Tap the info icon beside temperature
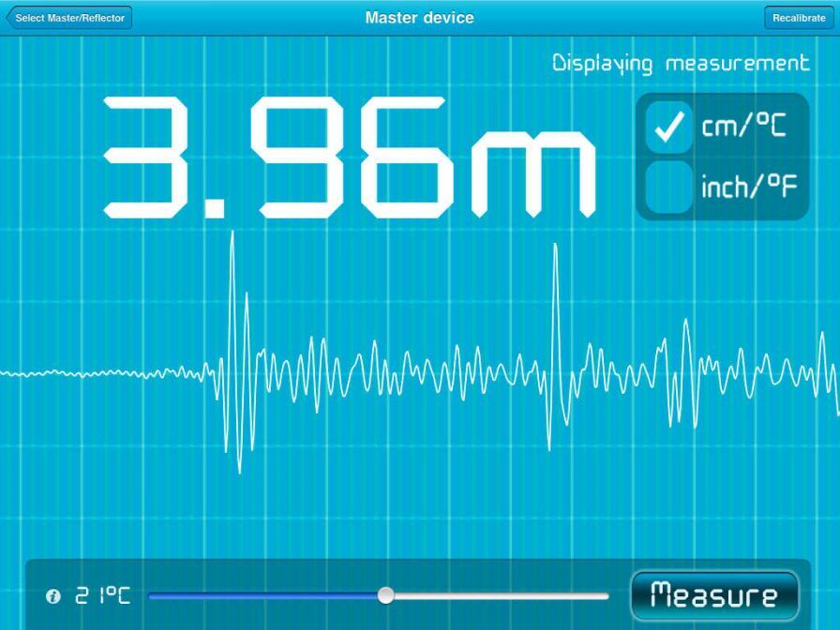 coord(53,596)
